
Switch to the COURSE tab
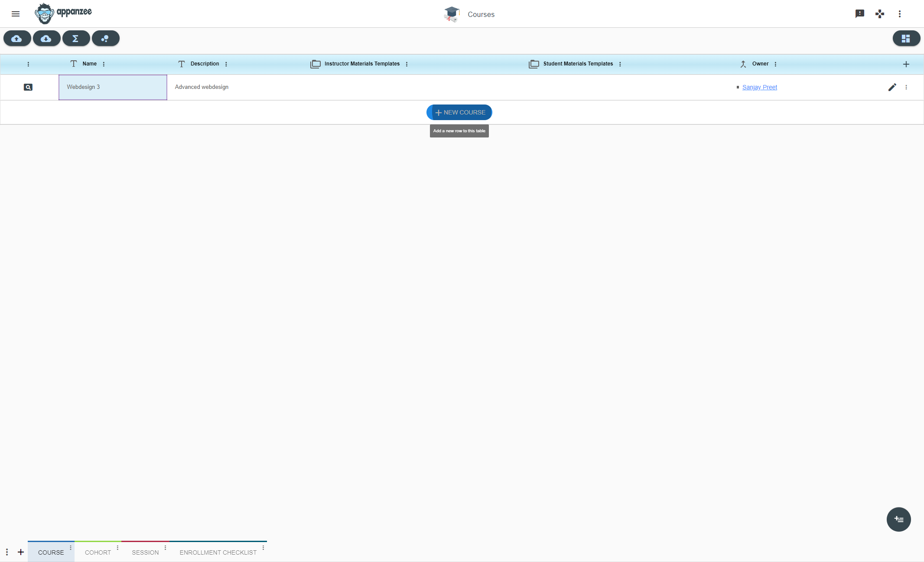tap(51, 552)
